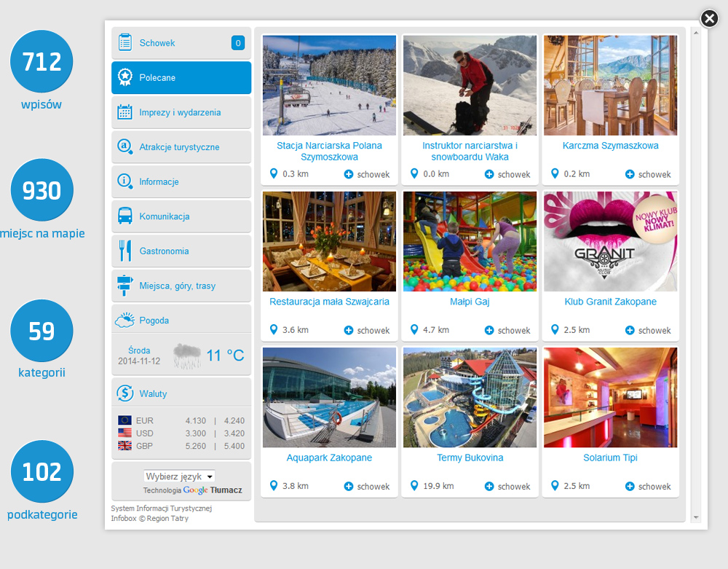
Task: Click the fork and knife Gastronomia icon
Action: tap(124, 251)
